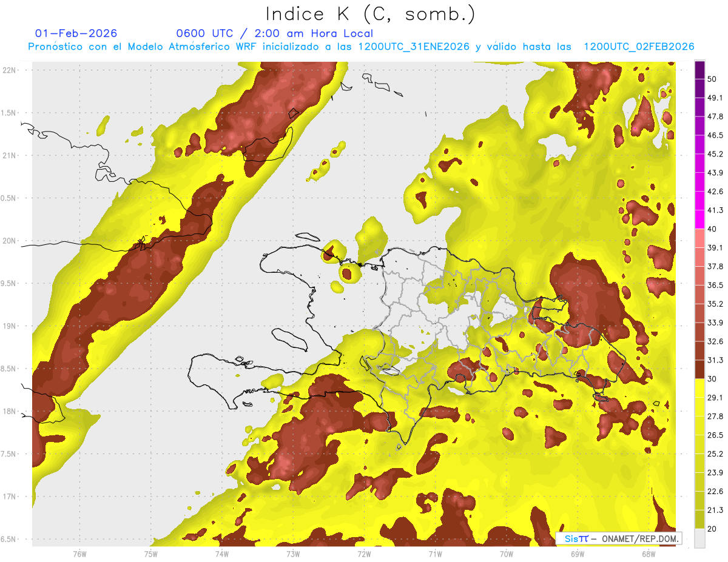Click the date label "01-Feb-2026"
The width and height of the screenshot is (728, 562).
click(x=76, y=33)
